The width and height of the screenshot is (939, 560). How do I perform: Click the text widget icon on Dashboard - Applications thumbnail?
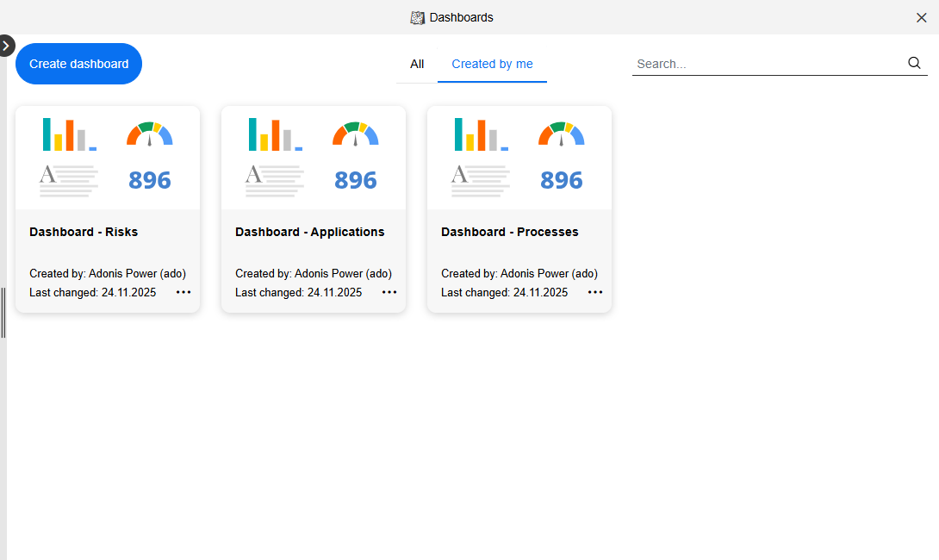click(x=274, y=180)
